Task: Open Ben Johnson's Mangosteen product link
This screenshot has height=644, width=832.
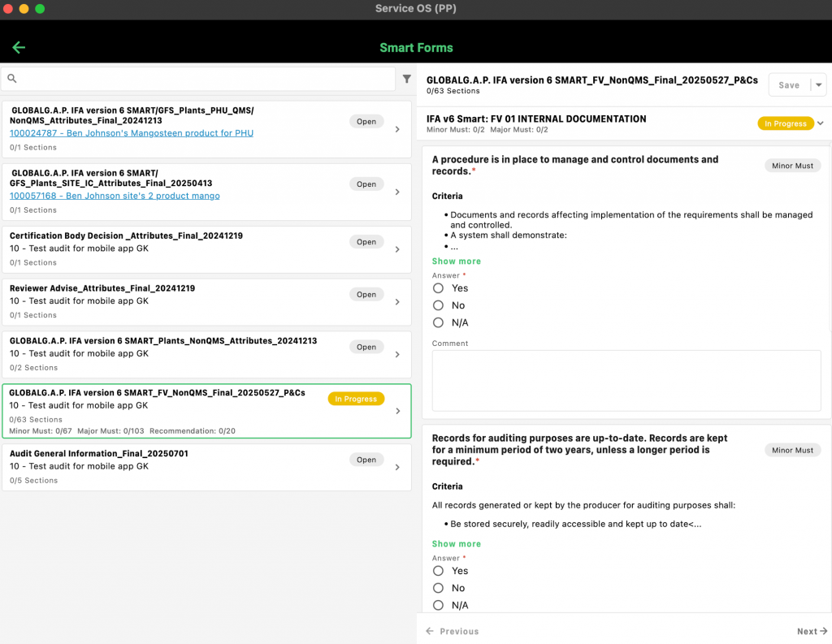Action: 132,133
